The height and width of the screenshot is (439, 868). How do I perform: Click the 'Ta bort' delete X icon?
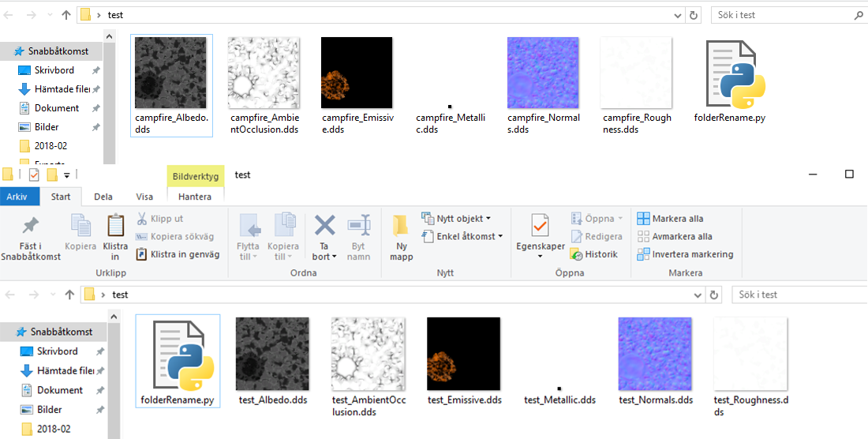[x=324, y=225]
